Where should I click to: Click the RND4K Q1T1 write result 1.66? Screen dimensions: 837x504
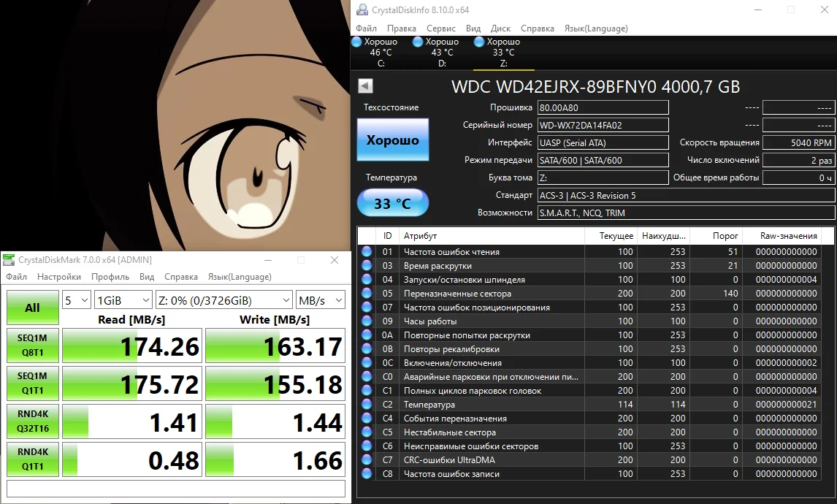click(275, 459)
